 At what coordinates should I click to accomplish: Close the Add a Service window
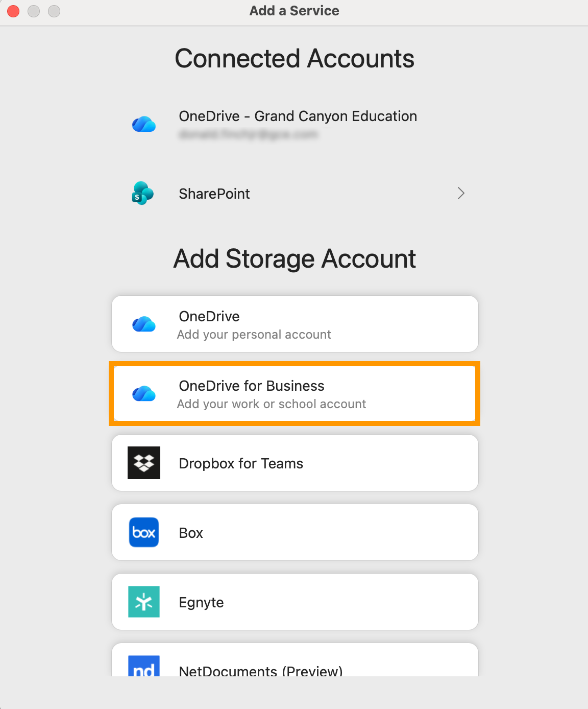pyautogui.click(x=13, y=11)
